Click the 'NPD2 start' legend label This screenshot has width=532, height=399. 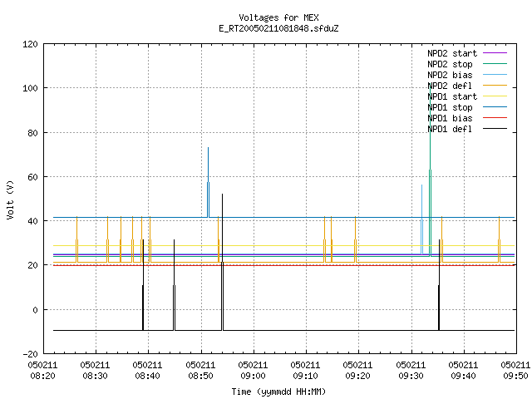click(x=452, y=53)
